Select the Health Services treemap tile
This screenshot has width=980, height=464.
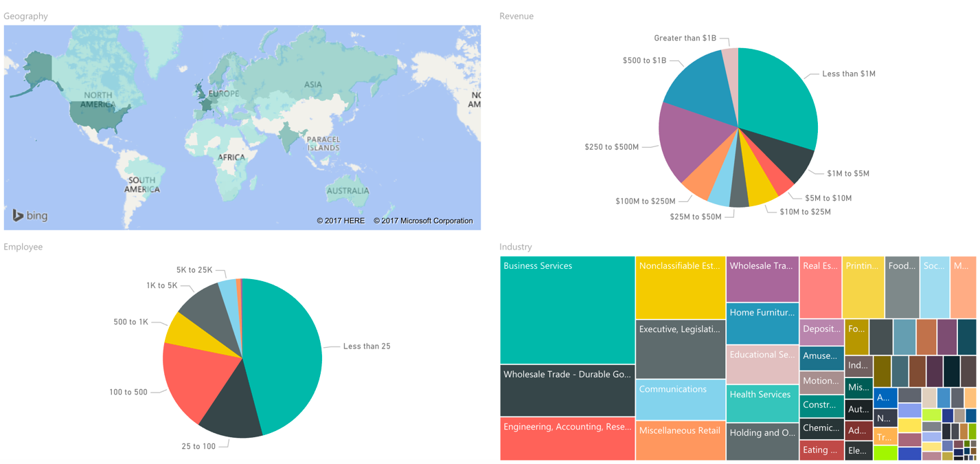tap(762, 404)
